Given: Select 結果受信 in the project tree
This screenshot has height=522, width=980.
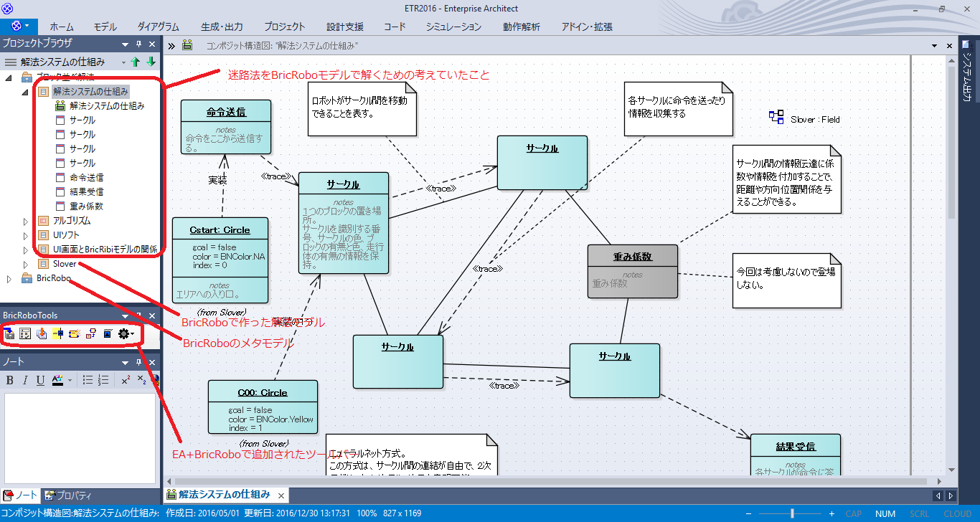Looking at the screenshot, I should (x=86, y=191).
